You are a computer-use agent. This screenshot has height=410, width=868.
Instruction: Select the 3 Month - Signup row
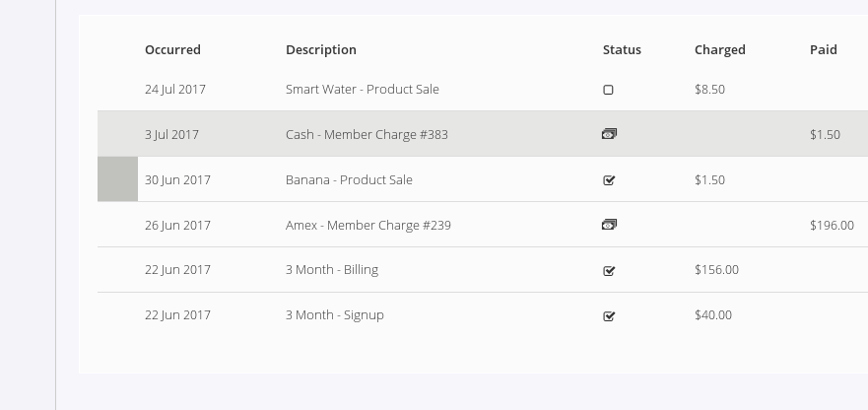(x=334, y=315)
